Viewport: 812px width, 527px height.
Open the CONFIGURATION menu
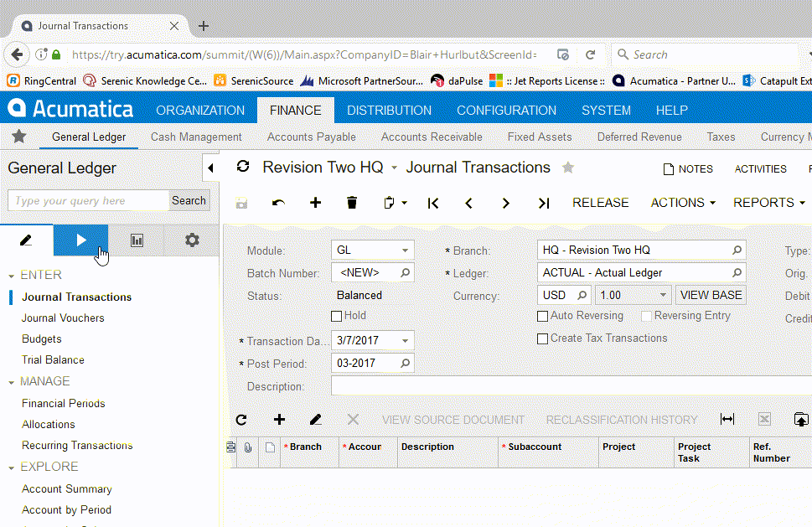(506, 111)
